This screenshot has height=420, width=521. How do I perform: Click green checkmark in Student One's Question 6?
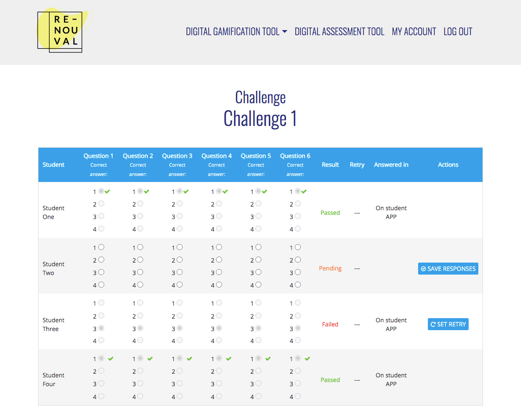[304, 192]
